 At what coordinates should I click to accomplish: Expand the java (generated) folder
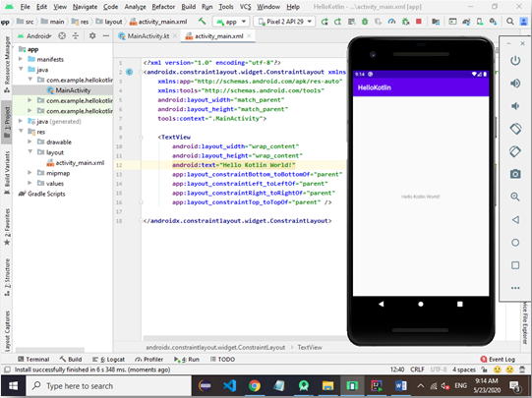click(x=21, y=121)
